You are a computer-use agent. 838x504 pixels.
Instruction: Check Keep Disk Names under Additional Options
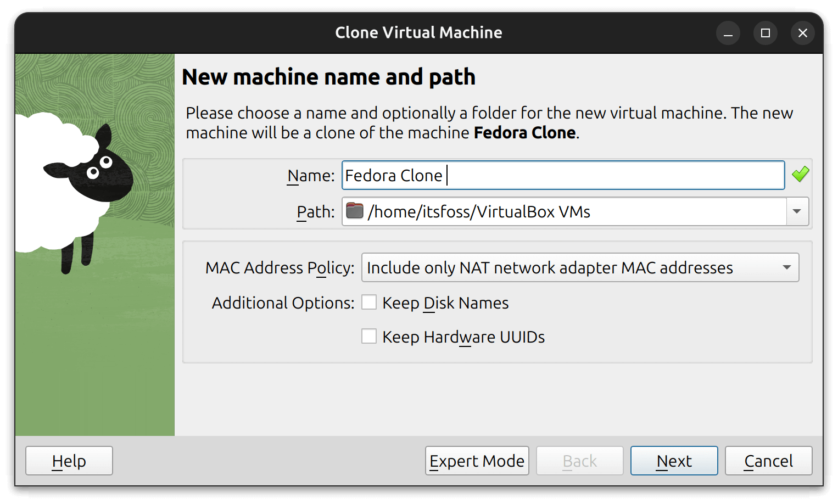click(369, 302)
